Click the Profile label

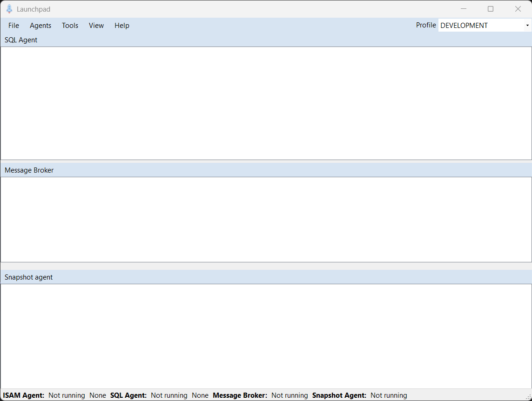click(426, 25)
